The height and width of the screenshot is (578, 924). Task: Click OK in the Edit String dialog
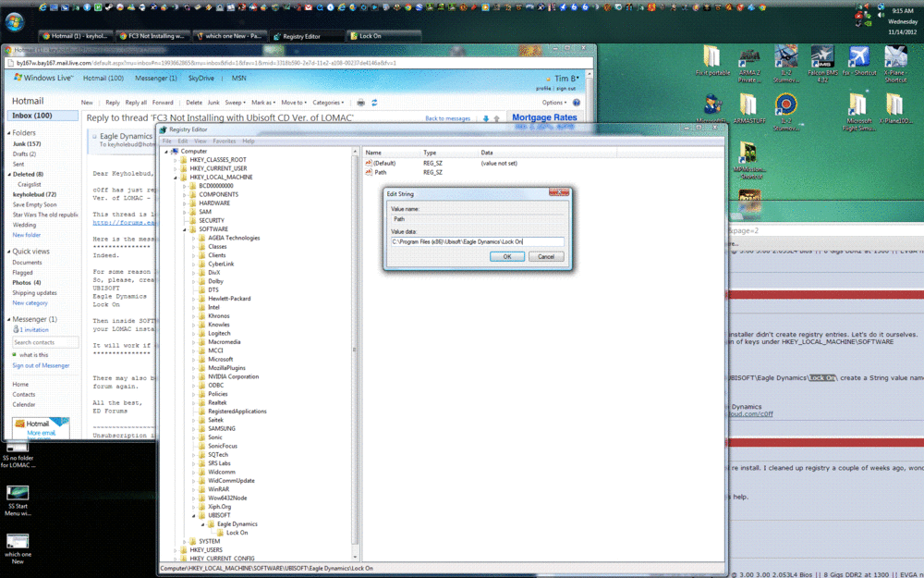coord(506,256)
